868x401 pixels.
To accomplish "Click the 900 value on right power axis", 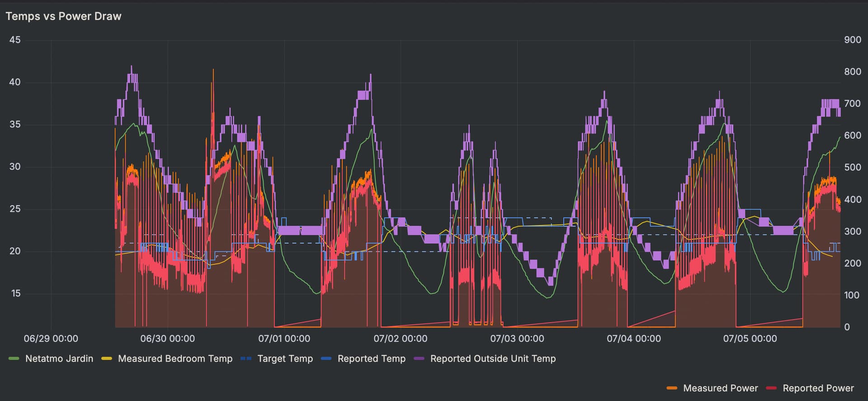I will click(x=852, y=40).
